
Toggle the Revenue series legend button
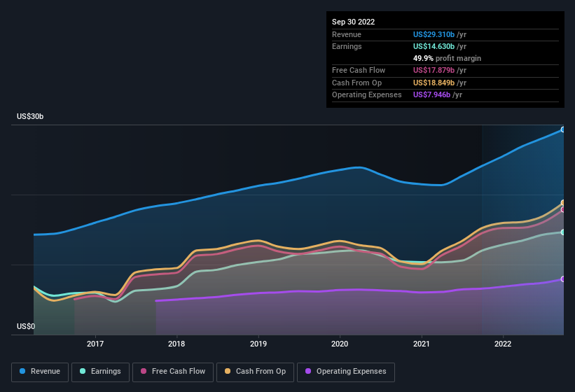(40, 372)
